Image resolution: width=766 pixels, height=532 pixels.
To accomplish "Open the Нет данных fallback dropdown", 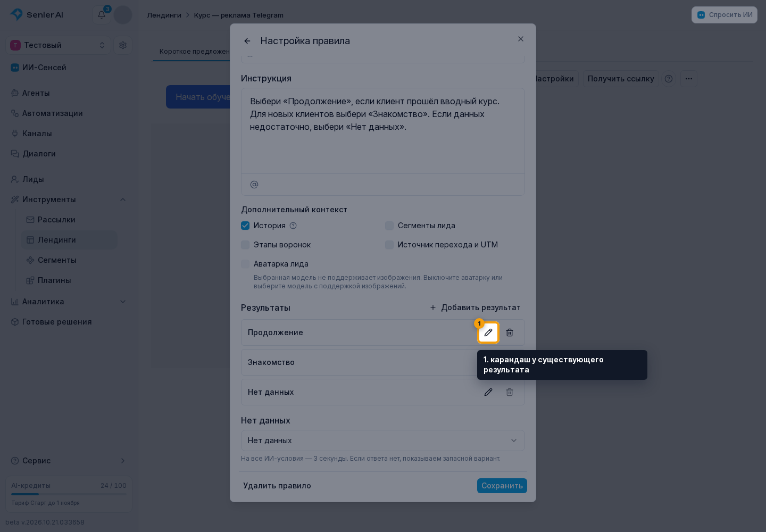I will (383, 440).
